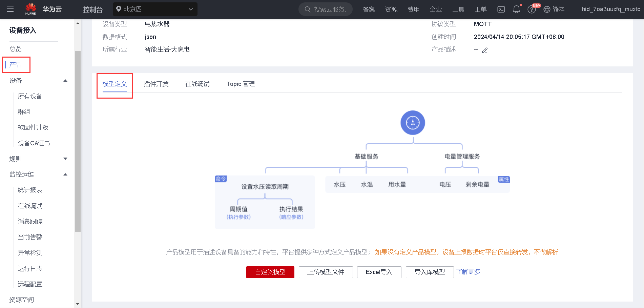The image size is (644, 308).
Task: Open the 费用 top menu
Action: click(x=413, y=9)
